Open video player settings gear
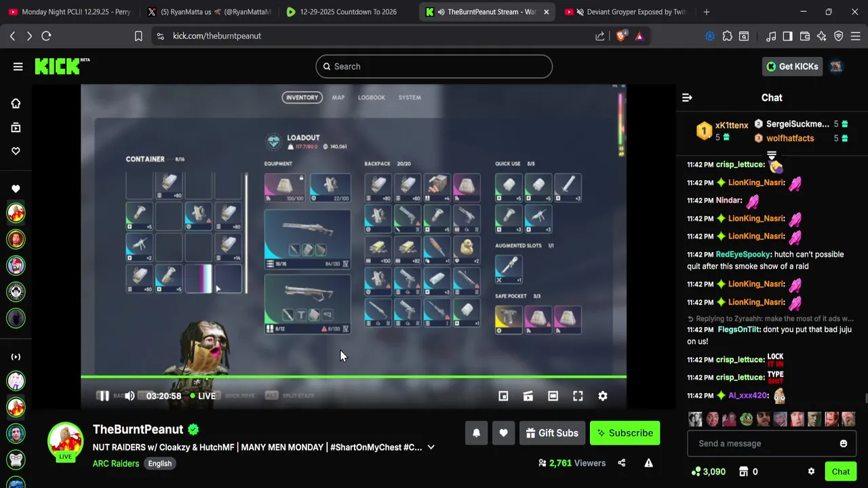Screen dimensions: 868x488 [x=603, y=396]
